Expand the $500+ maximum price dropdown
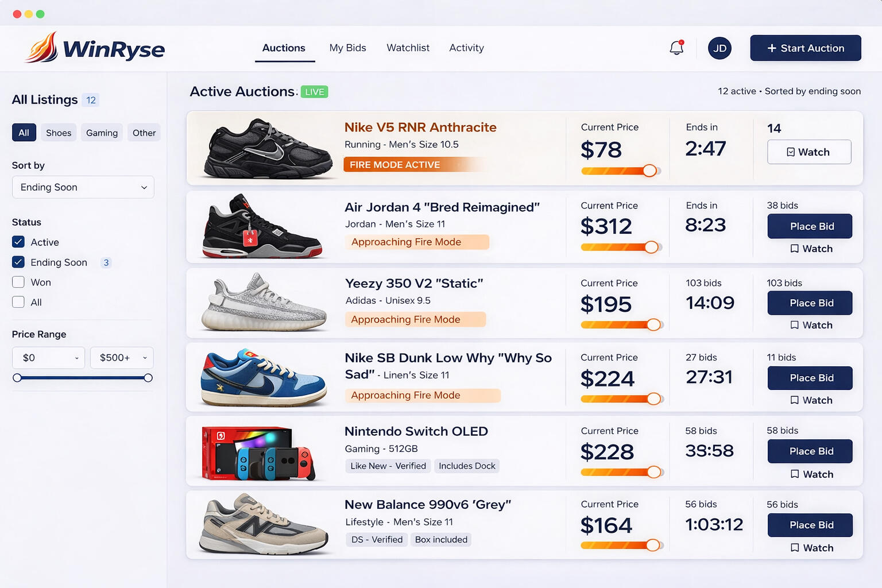The image size is (882, 588). 122,358
